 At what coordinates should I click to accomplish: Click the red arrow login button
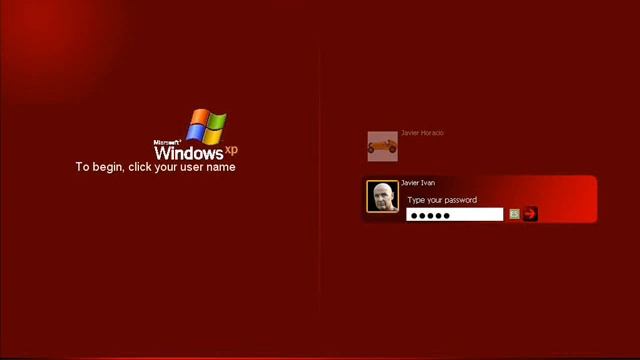point(530,214)
